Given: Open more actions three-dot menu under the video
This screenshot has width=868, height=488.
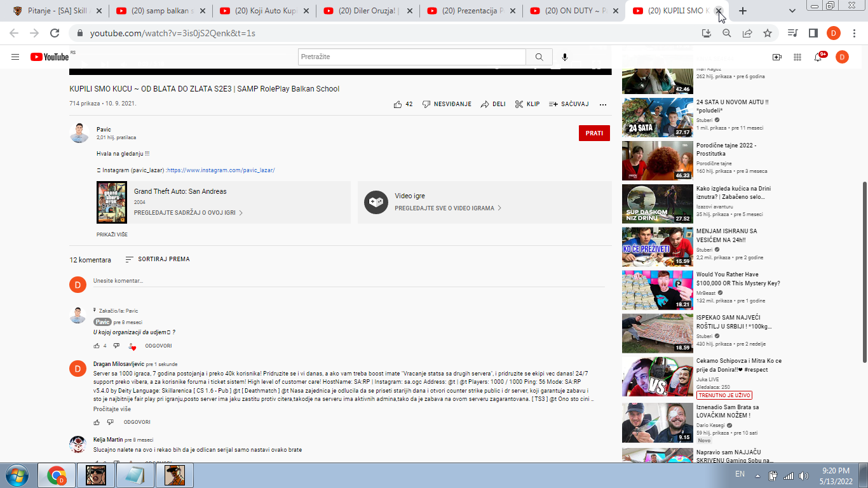Looking at the screenshot, I should point(603,104).
